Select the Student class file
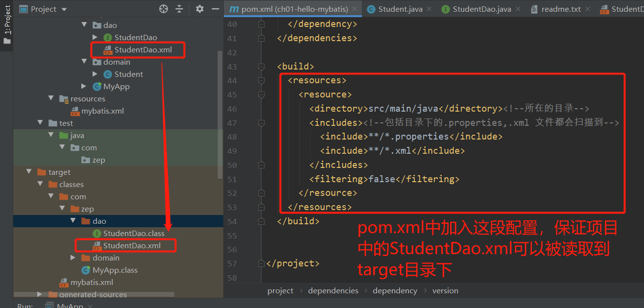 click(x=129, y=74)
